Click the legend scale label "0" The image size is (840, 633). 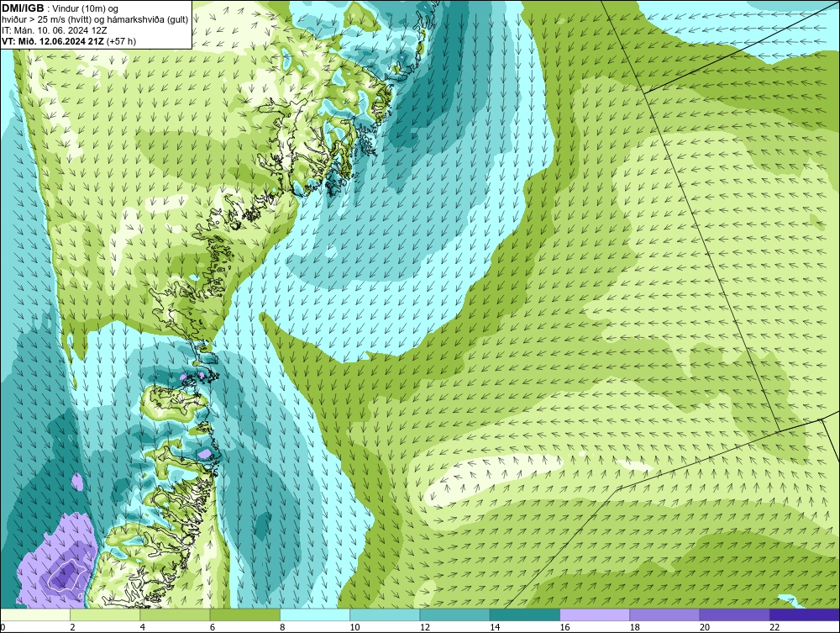click(3, 627)
